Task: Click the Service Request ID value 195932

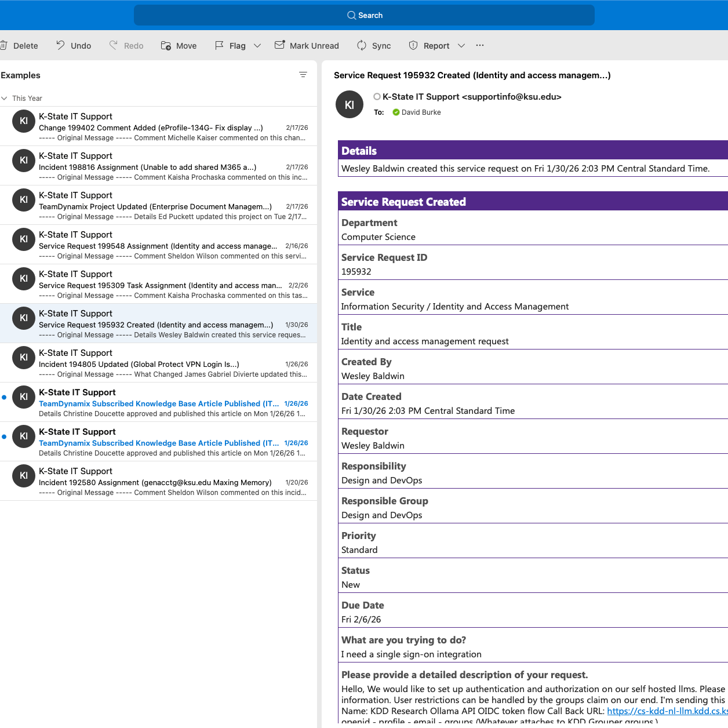Action: (x=356, y=272)
